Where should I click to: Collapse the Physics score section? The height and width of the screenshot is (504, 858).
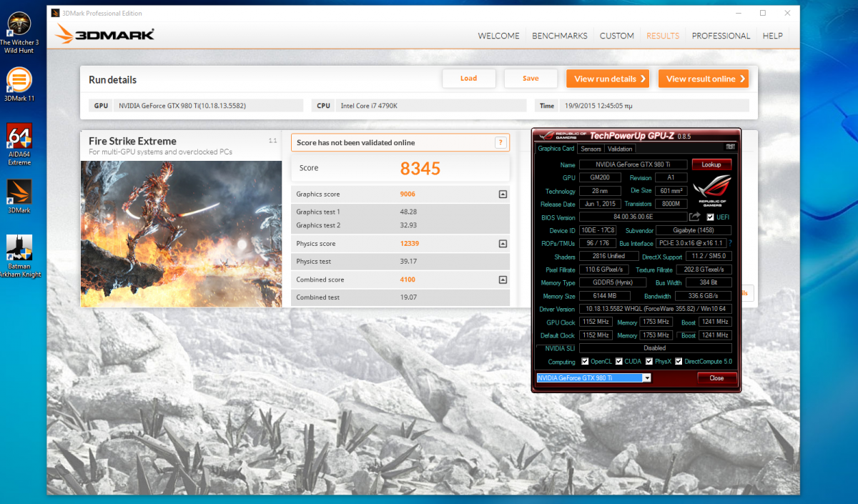click(x=503, y=244)
